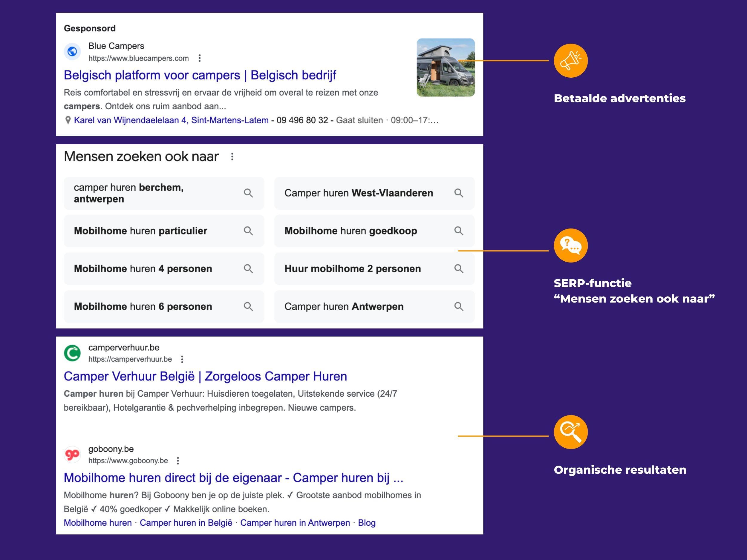Screen dimensions: 747x560
Task: Click the green camperverhuur.be favicon
Action: pos(72,353)
